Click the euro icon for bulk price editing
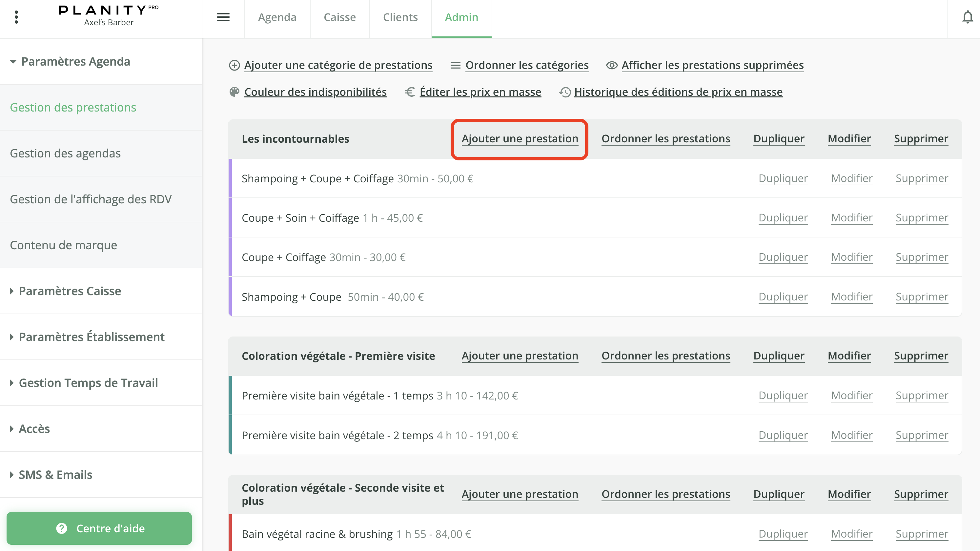 tap(410, 92)
